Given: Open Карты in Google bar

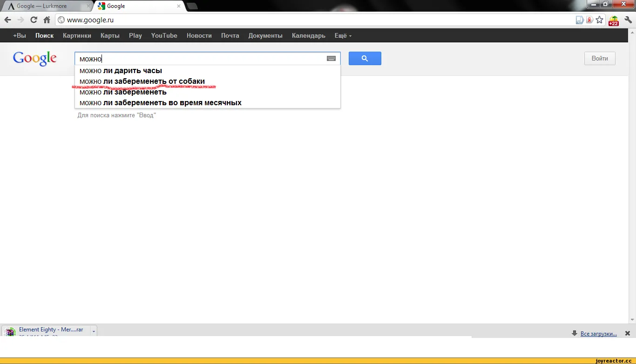Looking at the screenshot, I should click(110, 35).
